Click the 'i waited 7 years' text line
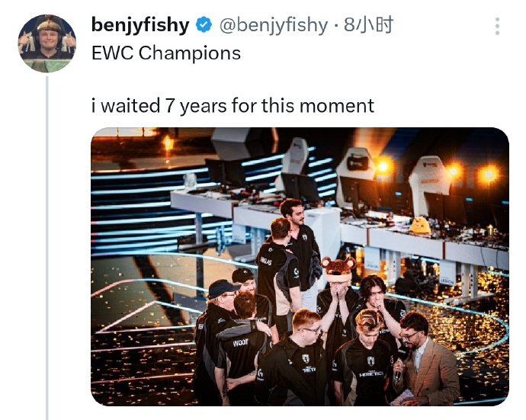The image size is (526, 420). coord(233,106)
